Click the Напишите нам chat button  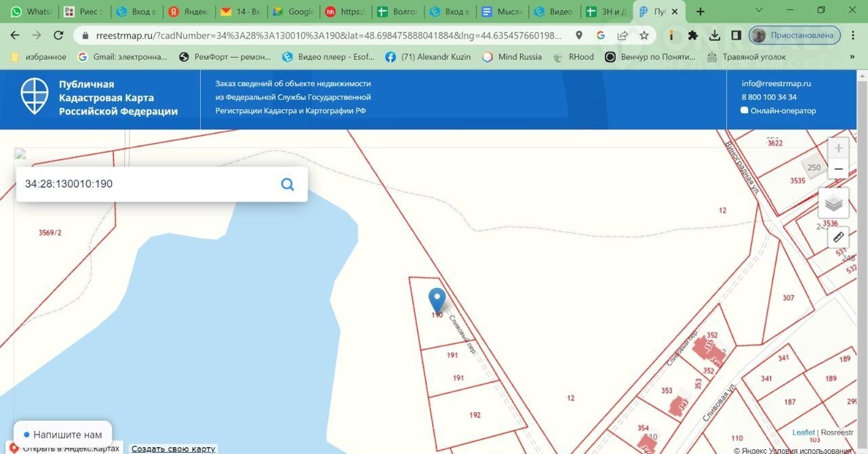tap(62, 434)
